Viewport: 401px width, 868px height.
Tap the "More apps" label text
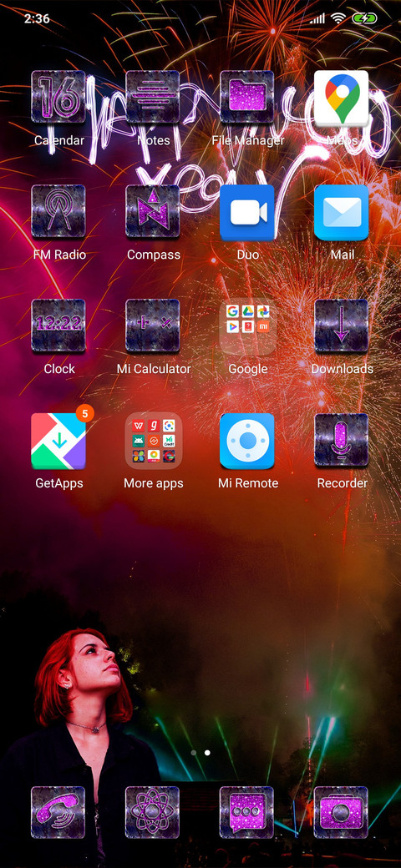154,483
